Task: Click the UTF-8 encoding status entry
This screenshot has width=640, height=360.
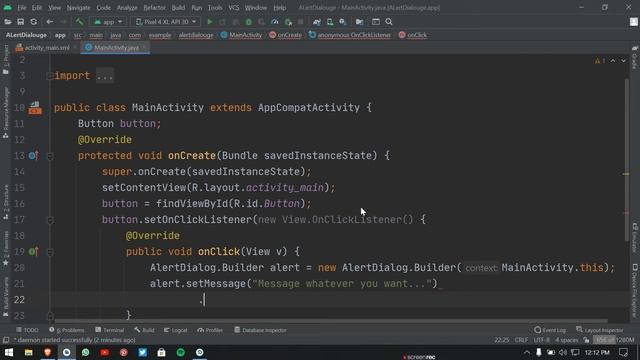Action: point(542,340)
